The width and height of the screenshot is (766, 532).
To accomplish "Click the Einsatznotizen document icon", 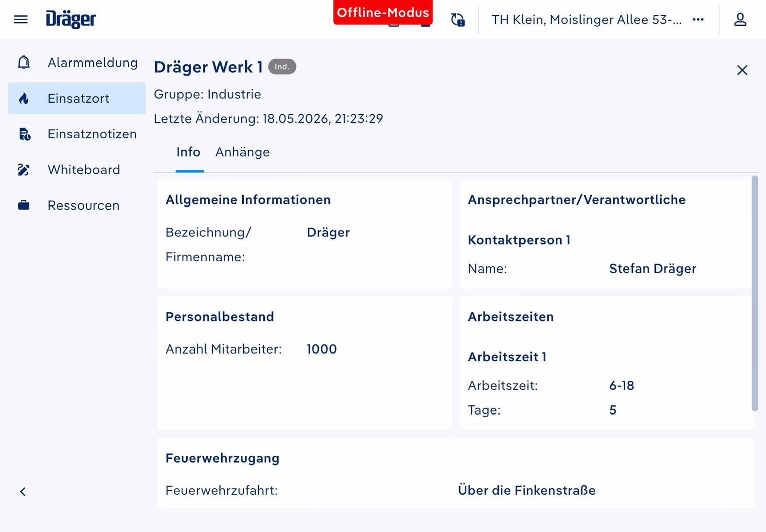I will pos(24,134).
